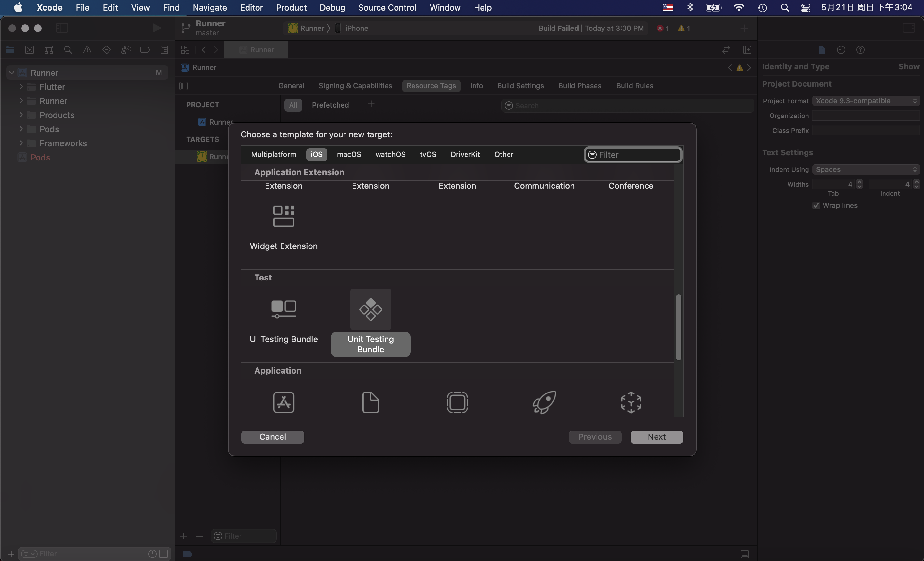This screenshot has width=924, height=561.
Task: Toggle the Wrap lines checkbox
Action: point(815,205)
